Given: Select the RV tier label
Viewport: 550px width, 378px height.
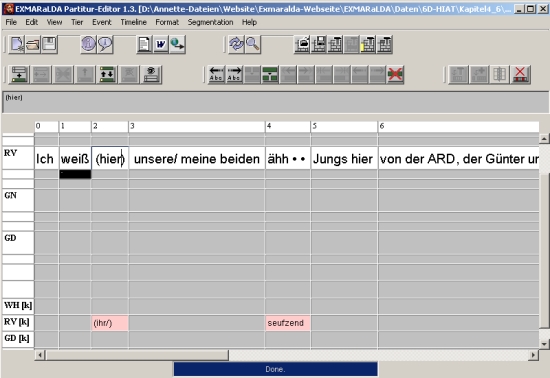Looking at the screenshot, I should 18,158.
